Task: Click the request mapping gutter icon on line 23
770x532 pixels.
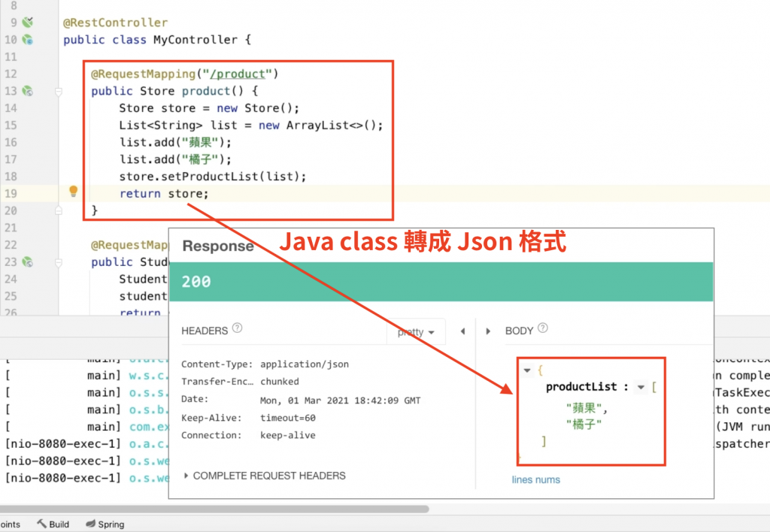Action: coord(28,262)
